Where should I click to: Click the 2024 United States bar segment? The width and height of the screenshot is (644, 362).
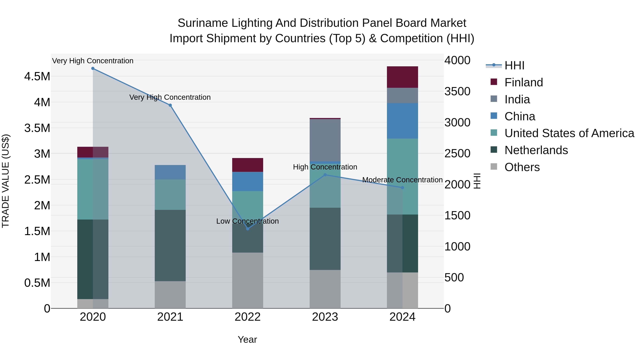[402, 176]
